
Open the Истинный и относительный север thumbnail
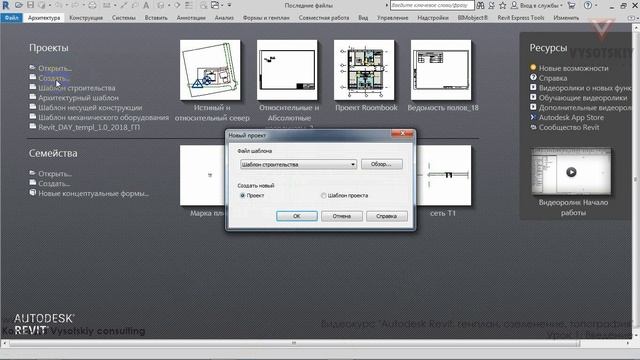pyautogui.click(x=210, y=70)
